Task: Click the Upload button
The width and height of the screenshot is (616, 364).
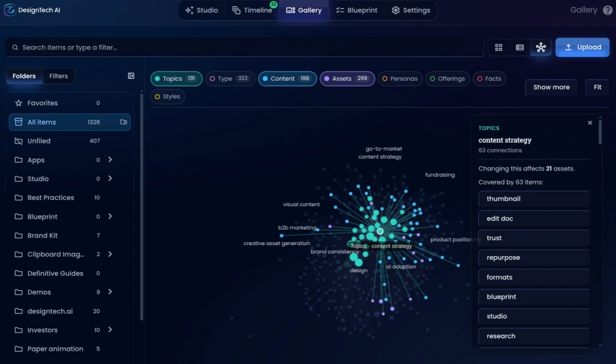Action: coord(582,47)
